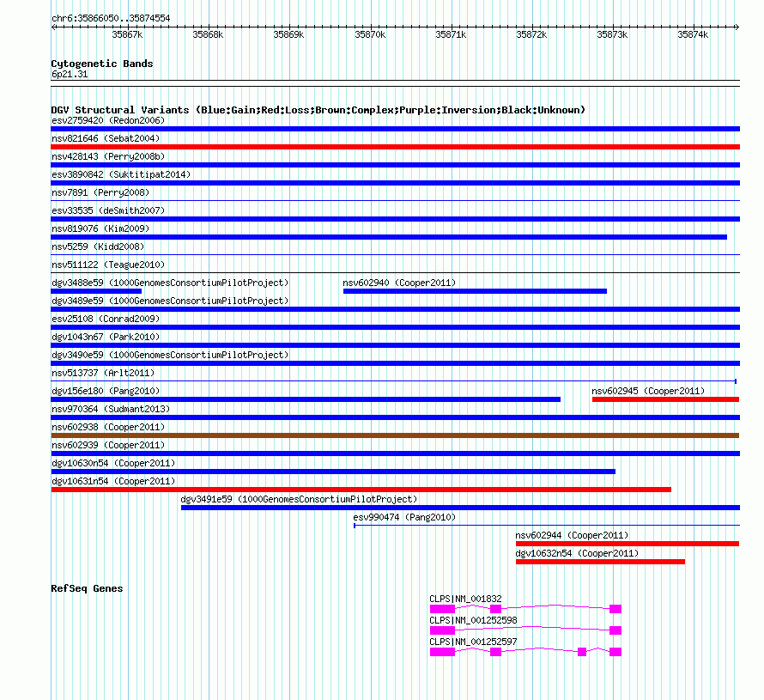The height and width of the screenshot is (700, 764).
Task: Click the DGV Structural Variants track title
Action: click(x=318, y=110)
